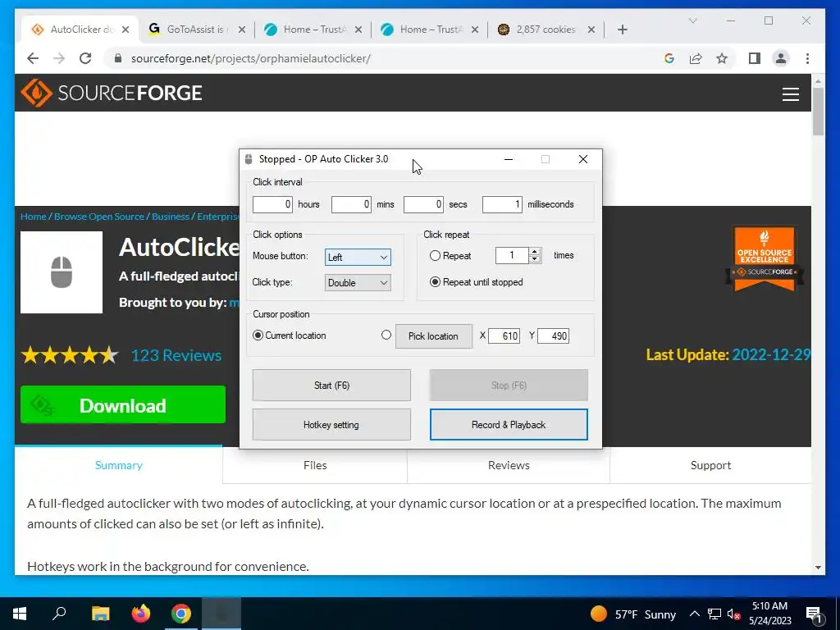Click the X coordinate field
The height and width of the screenshot is (630, 840).
(504, 336)
